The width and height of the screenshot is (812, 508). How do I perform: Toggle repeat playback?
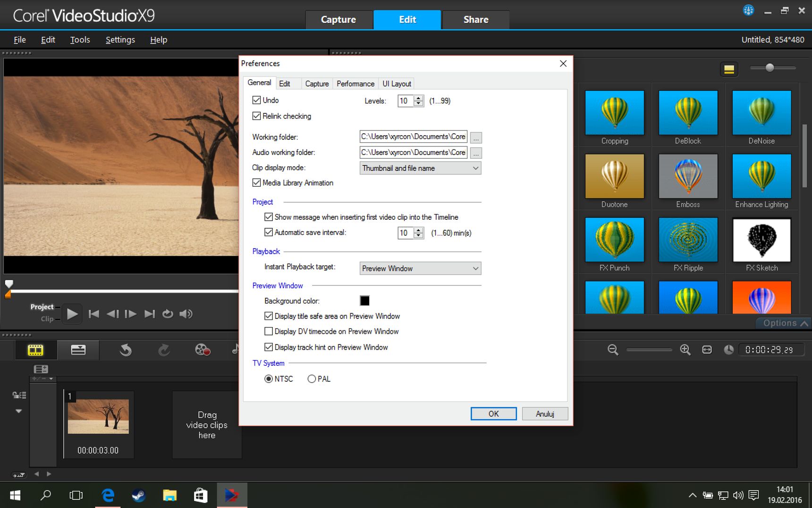pos(168,314)
